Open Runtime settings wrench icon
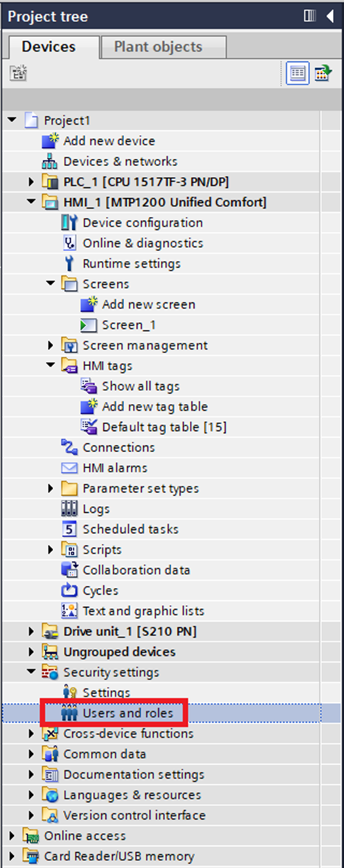The width and height of the screenshot is (344, 868). (x=70, y=264)
